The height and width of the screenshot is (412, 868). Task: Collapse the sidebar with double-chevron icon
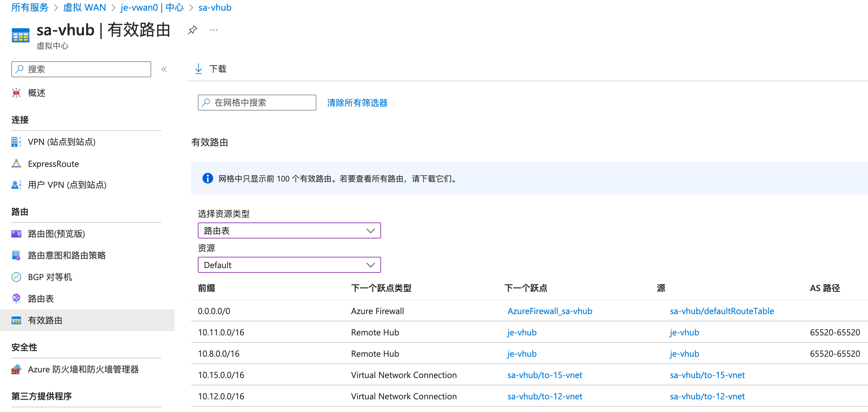click(x=164, y=69)
